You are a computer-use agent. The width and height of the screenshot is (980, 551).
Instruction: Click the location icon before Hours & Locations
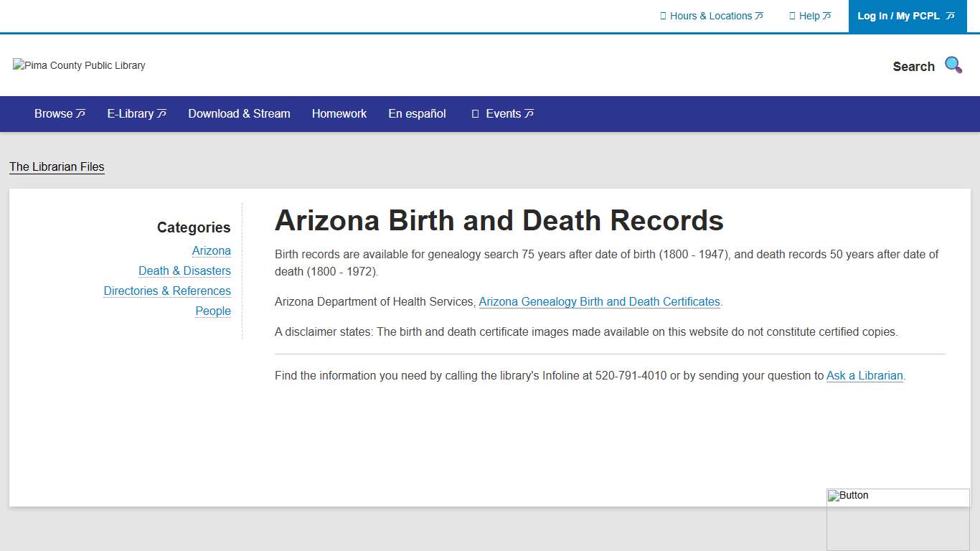point(664,15)
